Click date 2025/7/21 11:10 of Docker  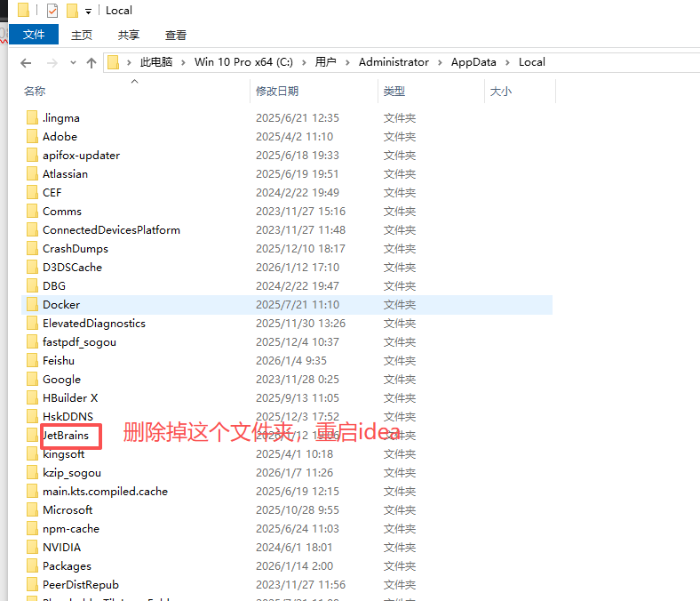pyautogui.click(x=298, y=305)
